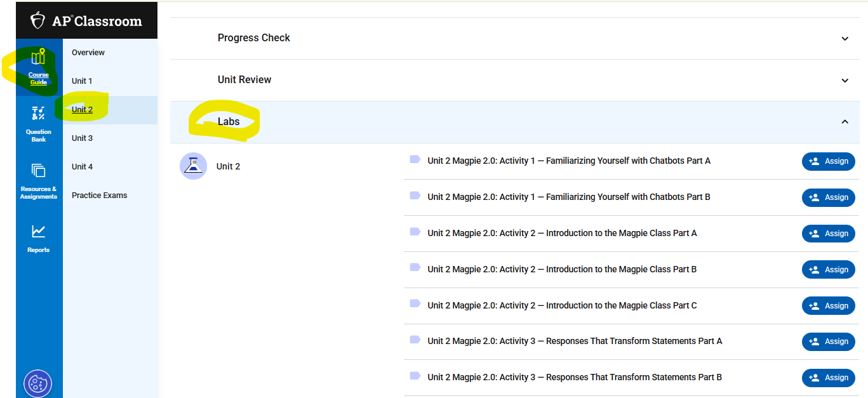Open the Reports chart icon

[x=38, y=232]
